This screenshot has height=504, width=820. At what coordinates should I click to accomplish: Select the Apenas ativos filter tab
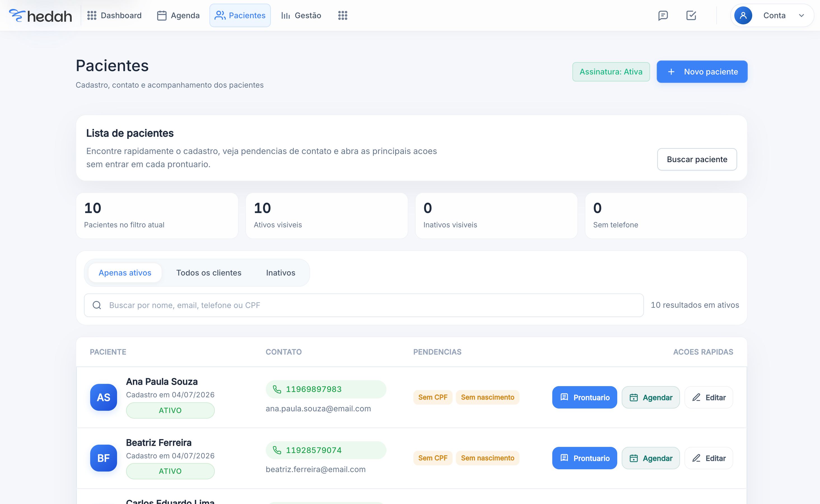point(125,273)
